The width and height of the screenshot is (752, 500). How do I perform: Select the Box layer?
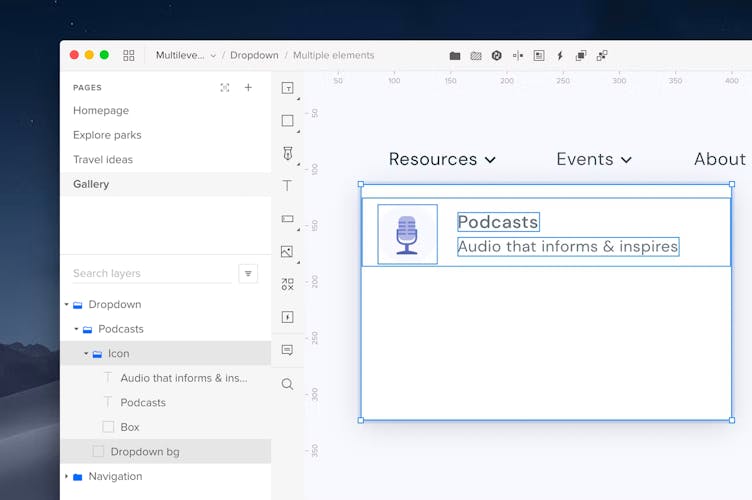tap(165, 427)
